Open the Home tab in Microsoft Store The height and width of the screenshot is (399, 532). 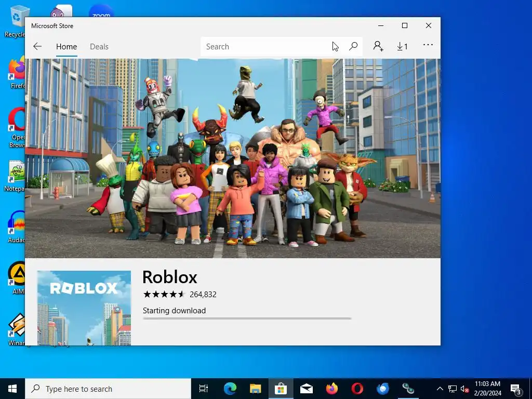pyautogui.click(x=66, y=46)
